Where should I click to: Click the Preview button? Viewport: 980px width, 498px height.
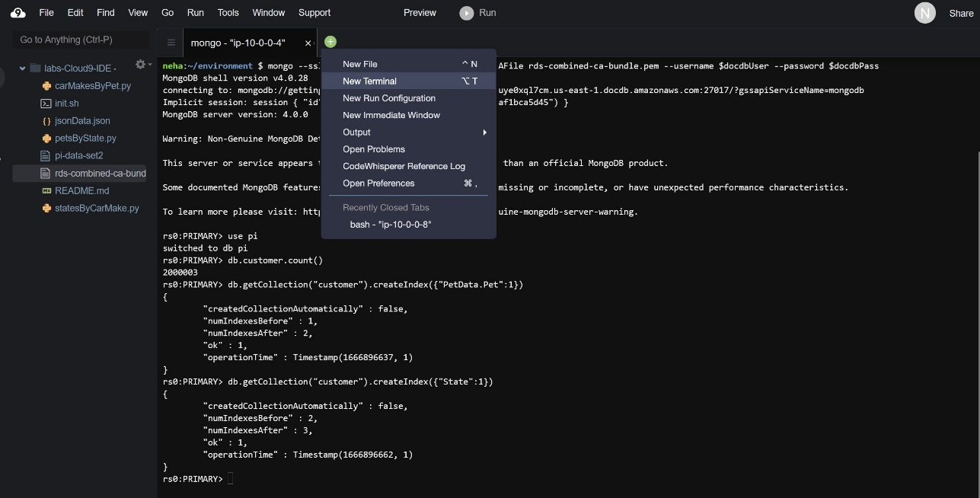420,12
